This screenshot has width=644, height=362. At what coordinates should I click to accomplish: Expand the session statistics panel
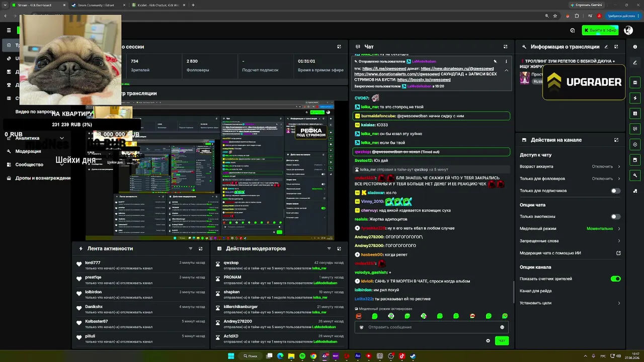pyautogui.click(x=339, y=47)
